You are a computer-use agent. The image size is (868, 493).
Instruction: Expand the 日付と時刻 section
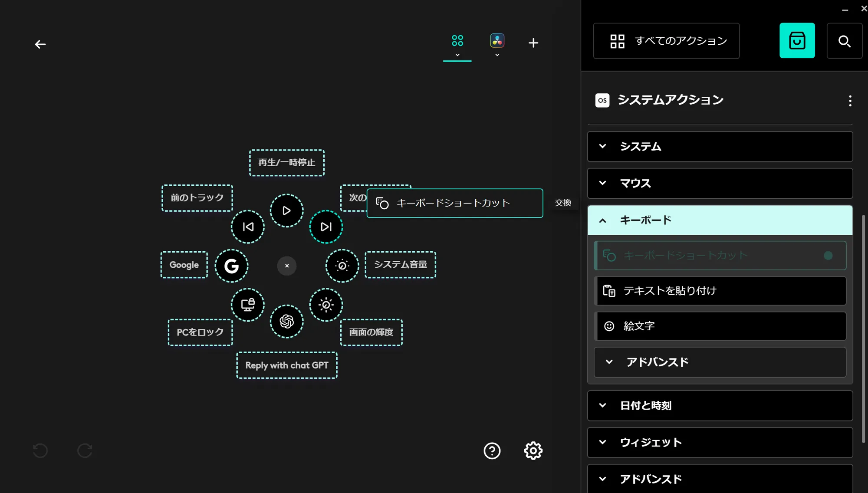(720, 406)
